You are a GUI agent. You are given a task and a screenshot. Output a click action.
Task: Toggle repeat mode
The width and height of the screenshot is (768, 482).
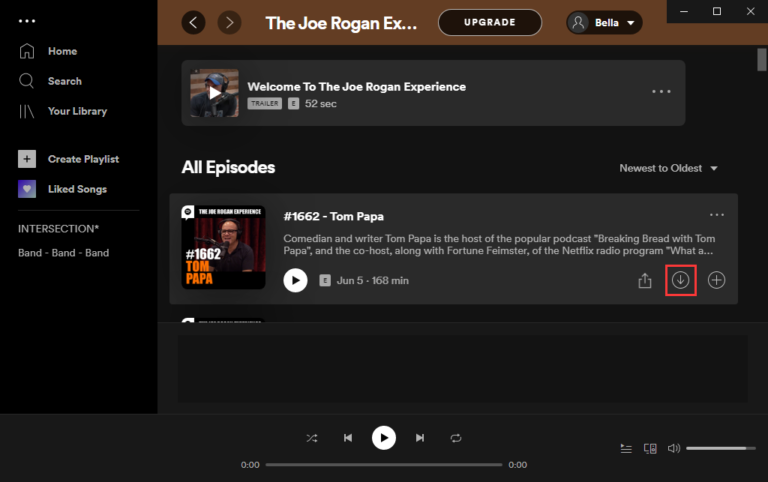456,438
